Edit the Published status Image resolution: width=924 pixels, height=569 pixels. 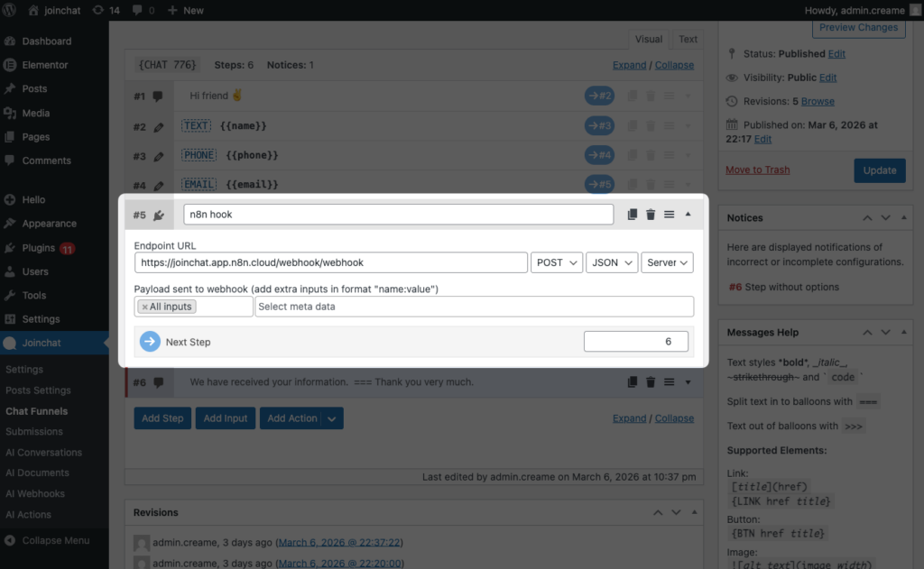(836, 53)
